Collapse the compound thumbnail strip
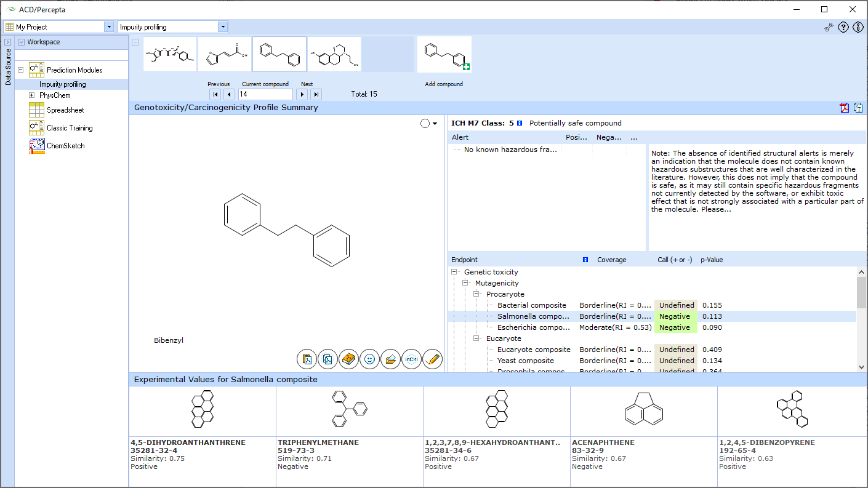This screenshot has width=868, height=488. [135, 42]
